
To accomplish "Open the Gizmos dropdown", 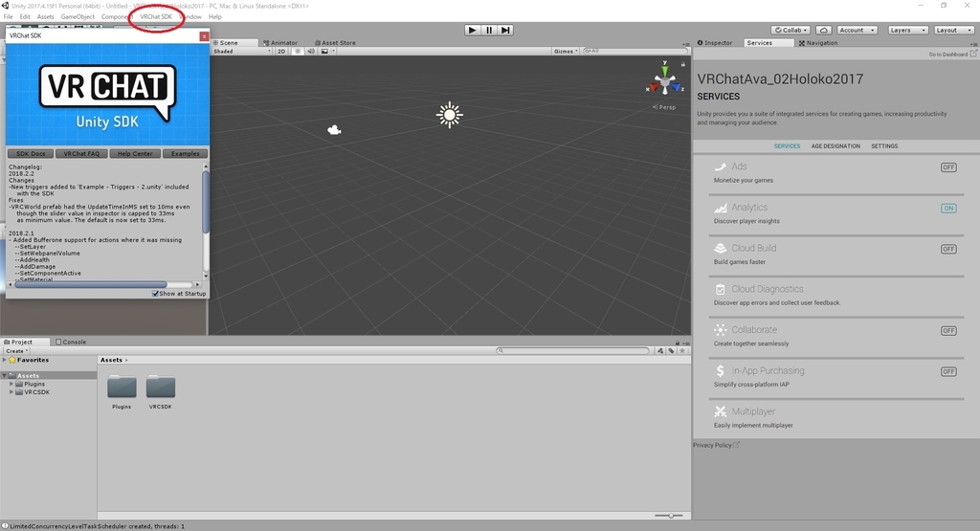I will [566, 52].
